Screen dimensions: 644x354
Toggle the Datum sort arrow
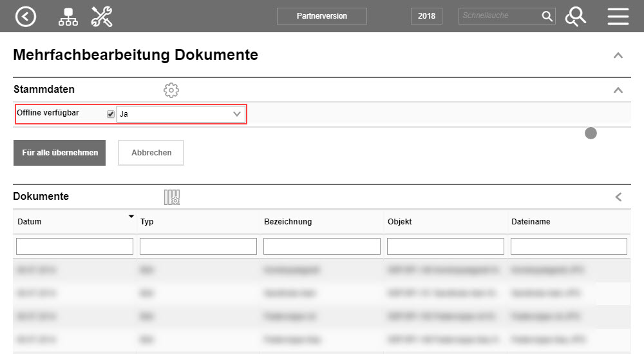point(131,216)
